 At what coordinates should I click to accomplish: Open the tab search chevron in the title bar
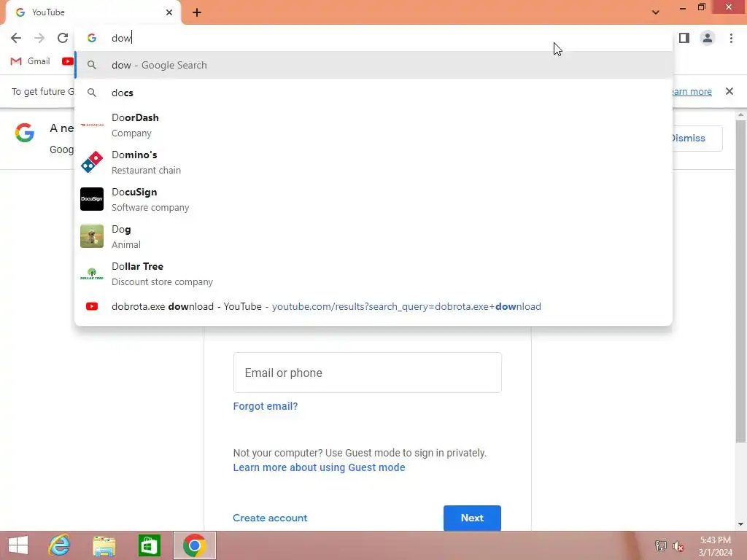tap(656, 12)
